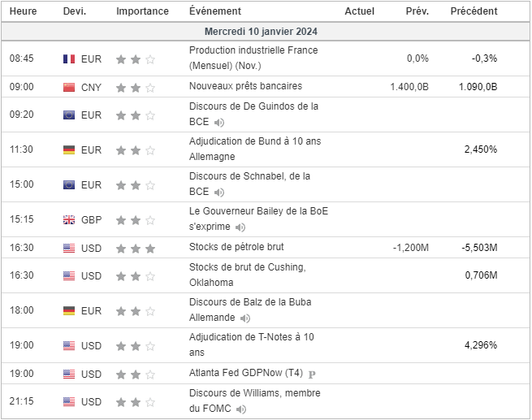Sort by the 'Importance' column header

(x=142, y=11)
